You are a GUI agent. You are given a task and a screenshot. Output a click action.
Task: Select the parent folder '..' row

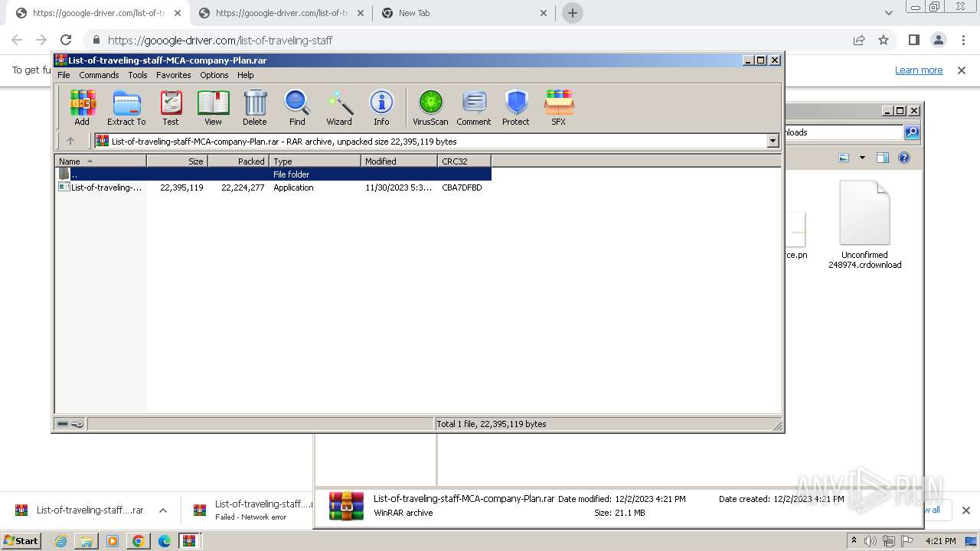[273, 174]
